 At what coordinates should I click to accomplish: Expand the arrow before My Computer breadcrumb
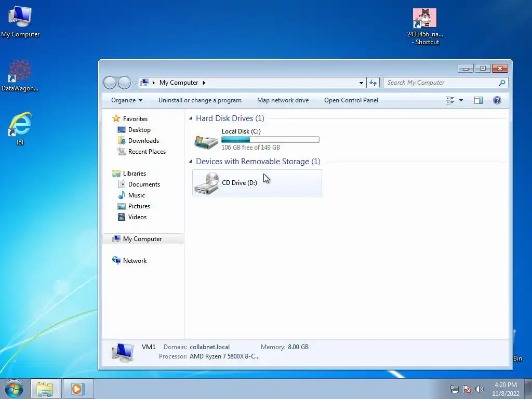coord(154,83)
